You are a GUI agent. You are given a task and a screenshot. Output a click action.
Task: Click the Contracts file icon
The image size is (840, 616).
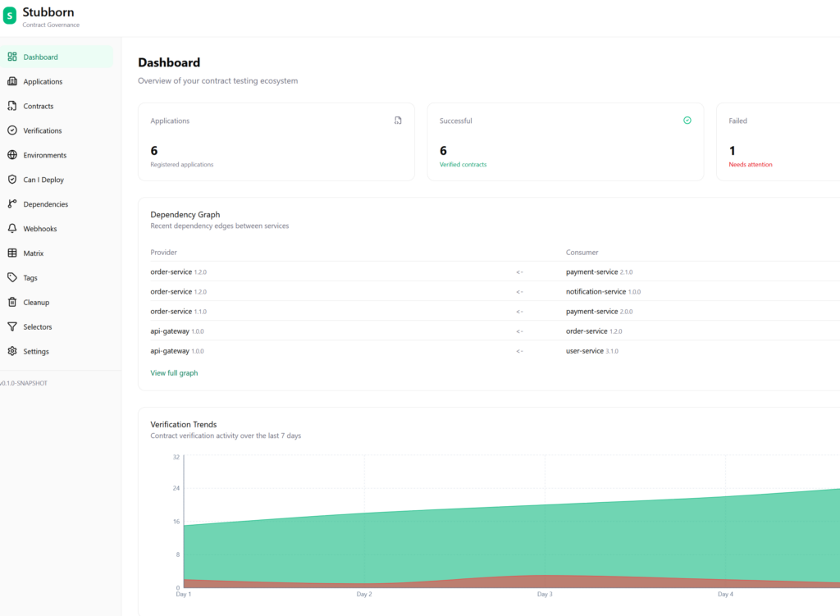pos(12,106)
